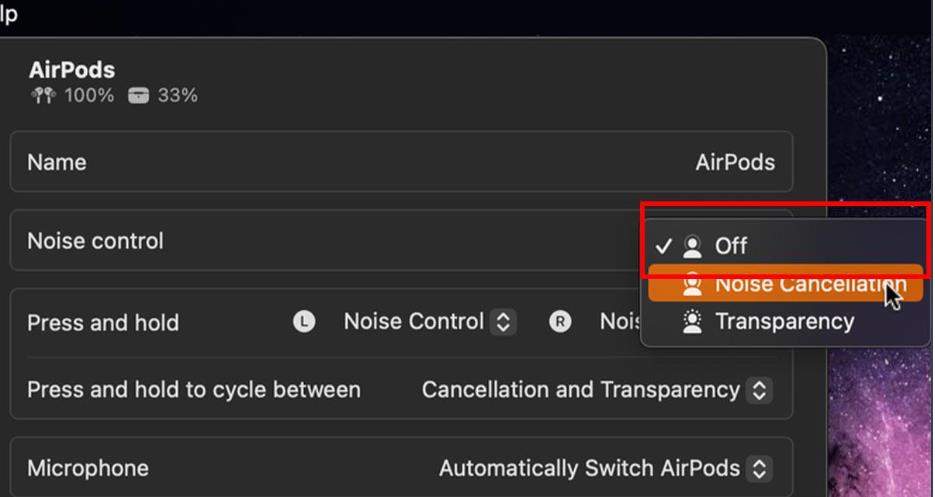
Task: Click the Noise control row label
Action: (95, 241)
